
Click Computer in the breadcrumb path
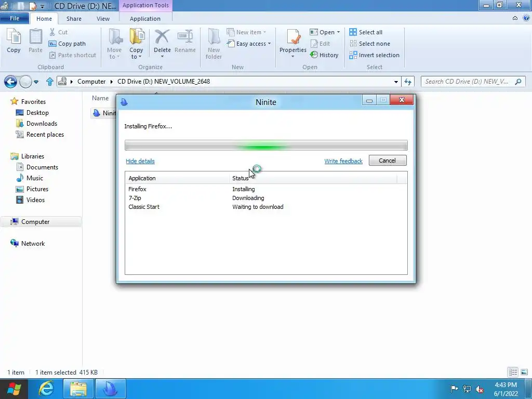[91, 82]
